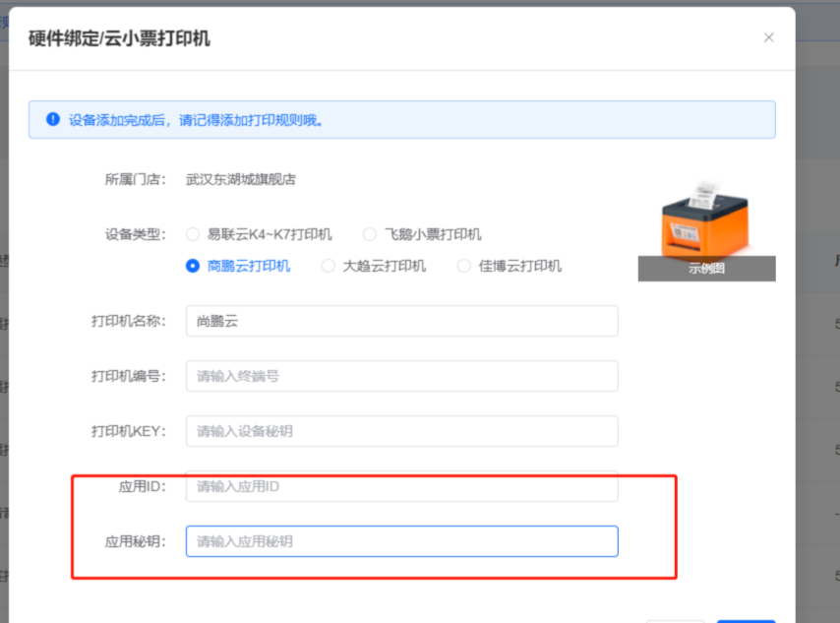The image size is (840, 623).
Task: Click the 打印机名称 input field
Action: [x=401, y=321]
